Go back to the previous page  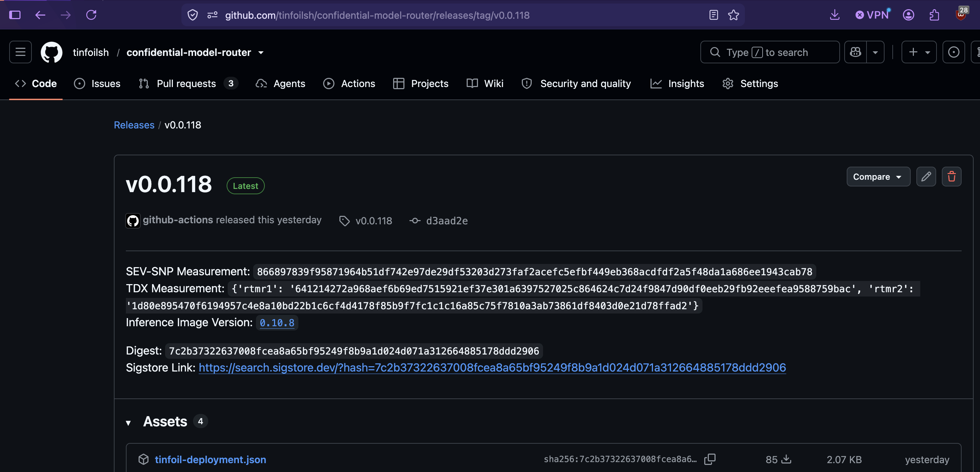[x=40, y=15]
